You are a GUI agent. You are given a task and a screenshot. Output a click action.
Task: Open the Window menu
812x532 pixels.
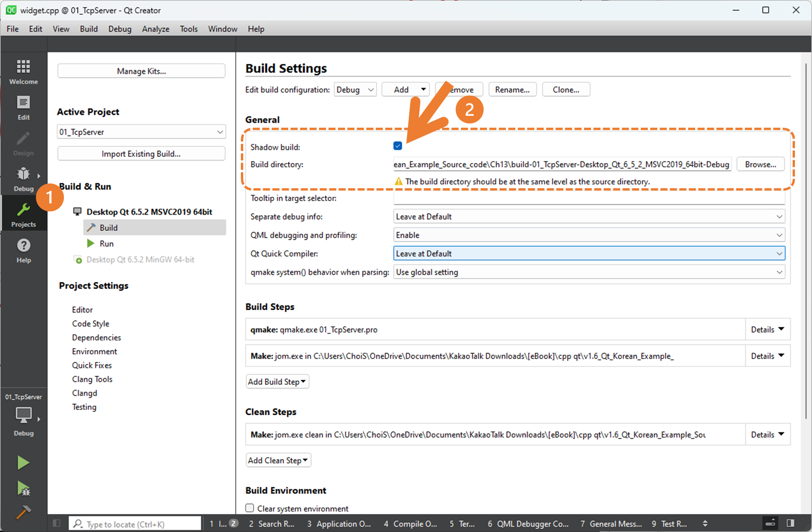[223, 29]
